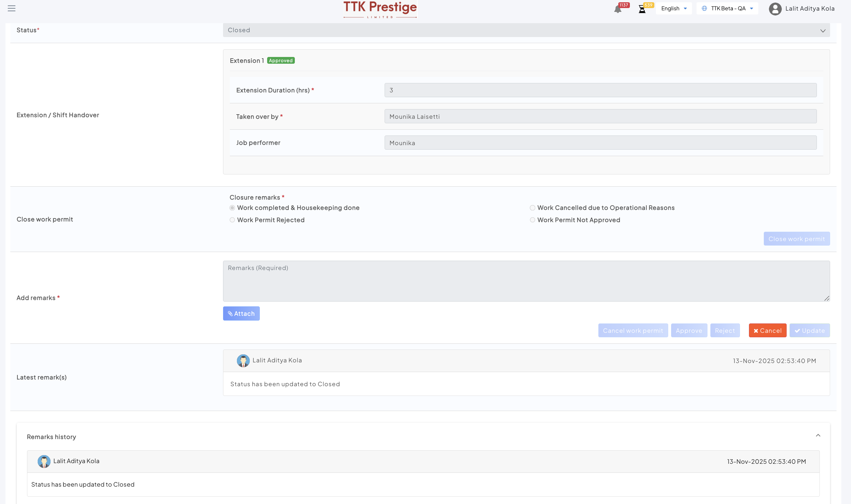The width and height of the screenshot is (851, 504).
Task: Open the English language dropdown
Action: click(674, 8)
